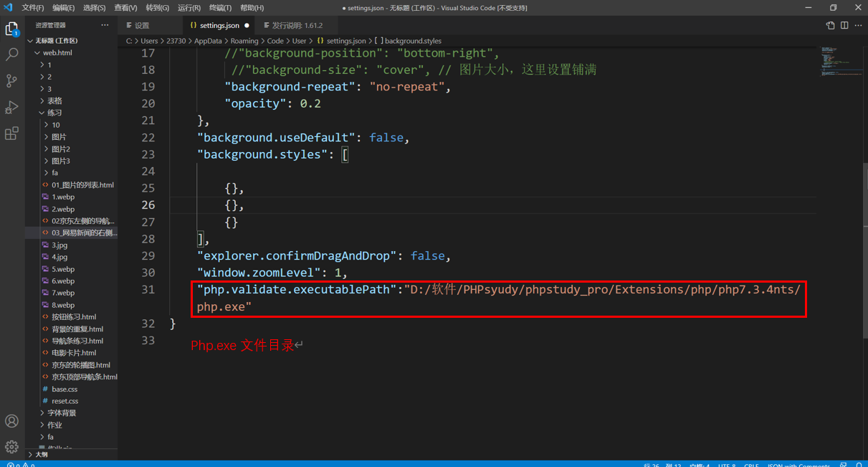Click the Open Settings UI icon in editor toolbar
This screenshot has height=467, width=868.
click(x=830, y=25)
